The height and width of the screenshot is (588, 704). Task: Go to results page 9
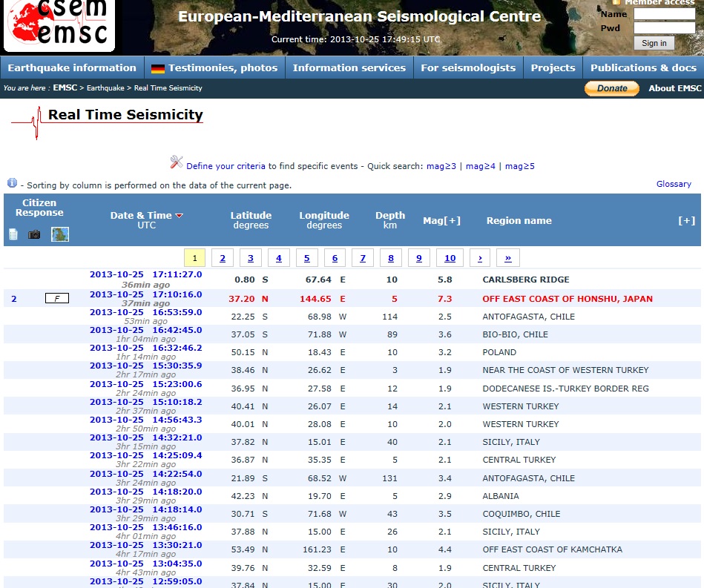click(419, 258)
